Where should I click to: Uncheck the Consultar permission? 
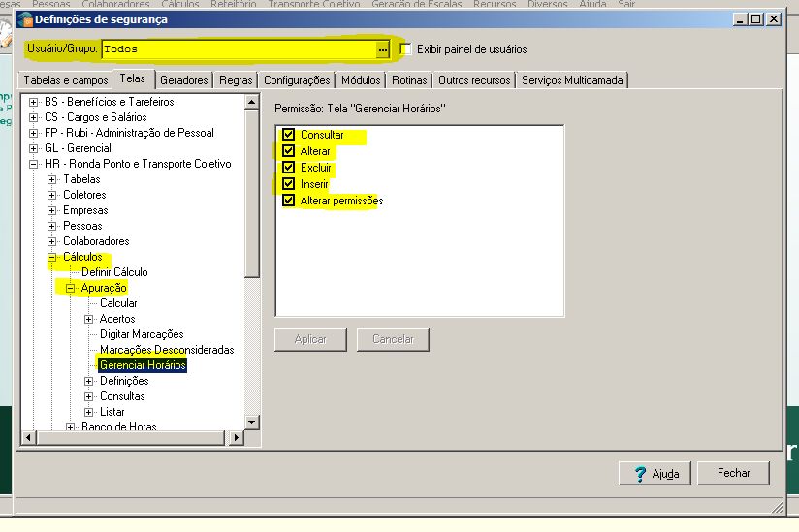point(288,135)
